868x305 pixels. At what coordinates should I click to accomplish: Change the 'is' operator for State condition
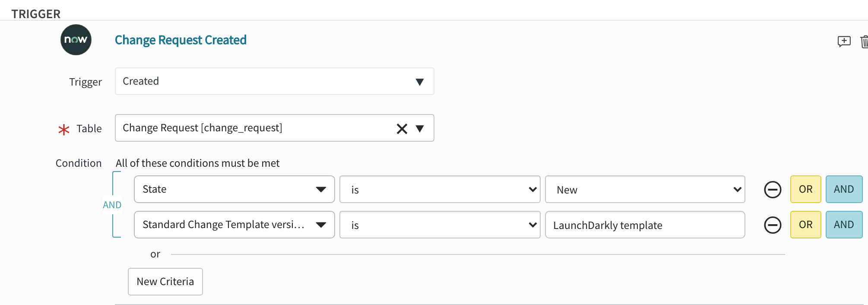pyautogui.click(x=439, y=189)
